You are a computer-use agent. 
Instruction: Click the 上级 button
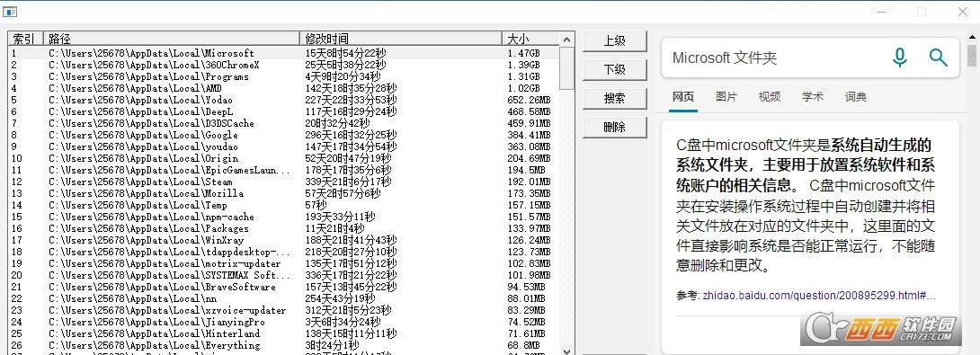(614, 41)
